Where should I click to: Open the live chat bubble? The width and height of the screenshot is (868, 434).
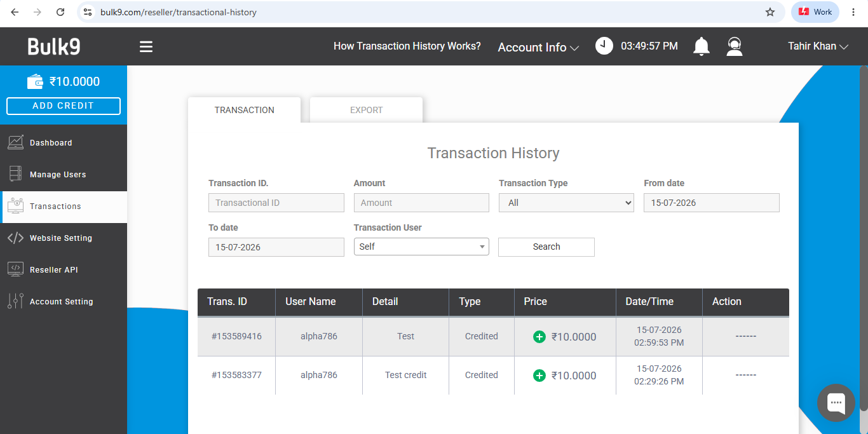click(x=836, y=403)
